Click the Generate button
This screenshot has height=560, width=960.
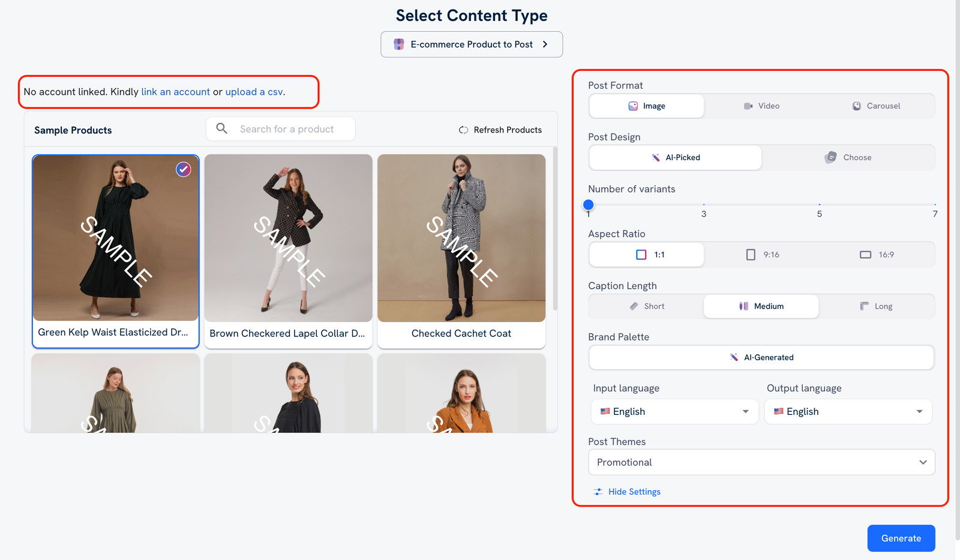tap(901, 538)
